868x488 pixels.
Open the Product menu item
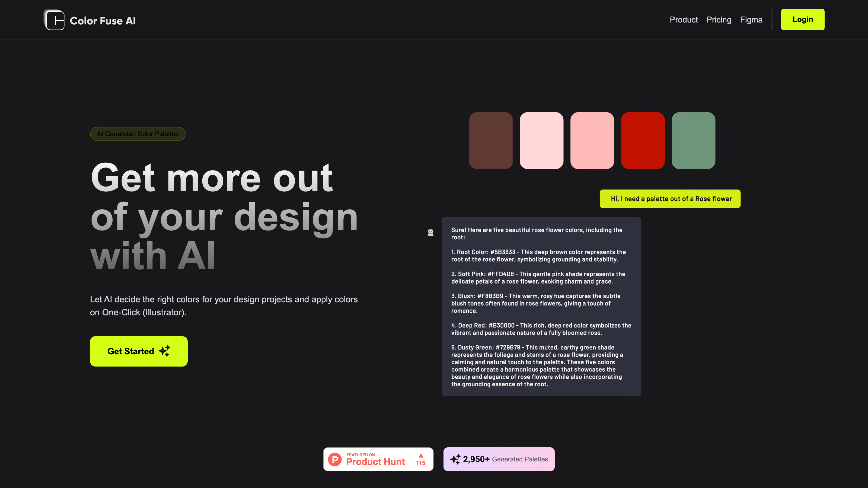coord(683,20)
